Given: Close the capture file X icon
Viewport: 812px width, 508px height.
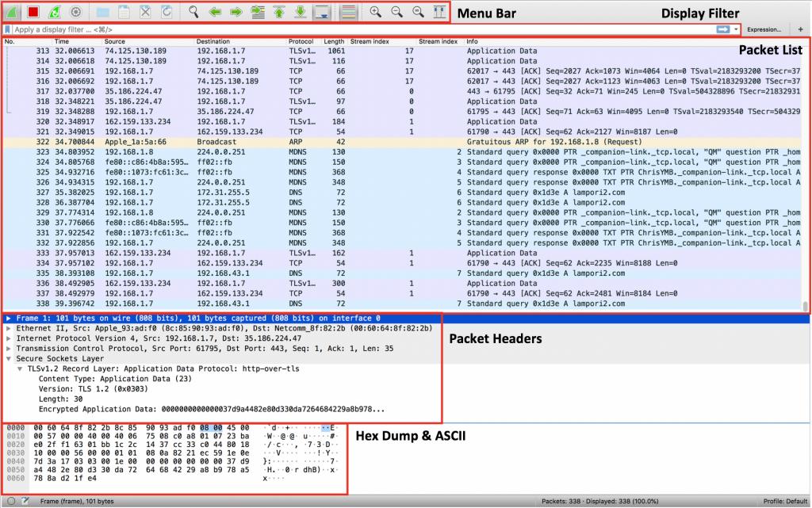Looking at the screenshot, I should click(146, 11).
